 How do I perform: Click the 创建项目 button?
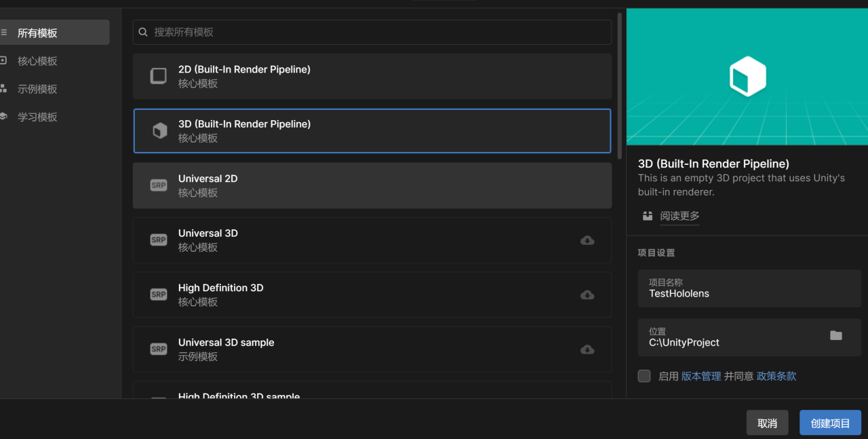coord(830,423)
